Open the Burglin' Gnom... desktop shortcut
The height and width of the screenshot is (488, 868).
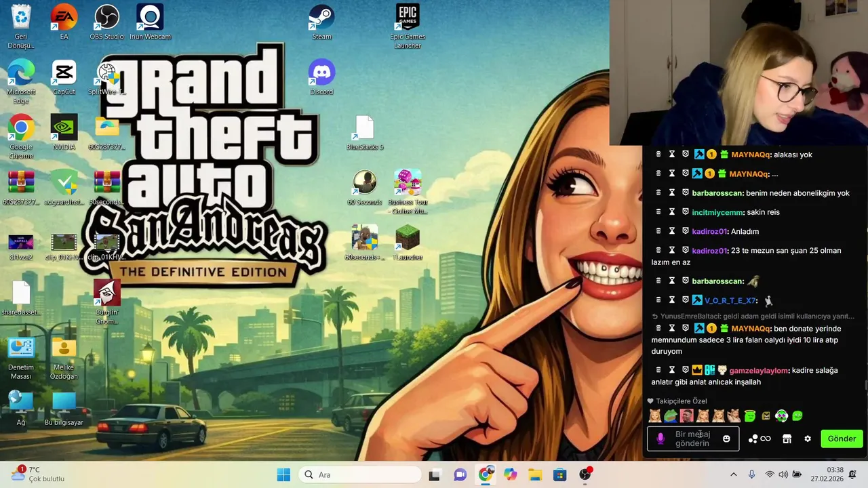click(x=106, y=301)
